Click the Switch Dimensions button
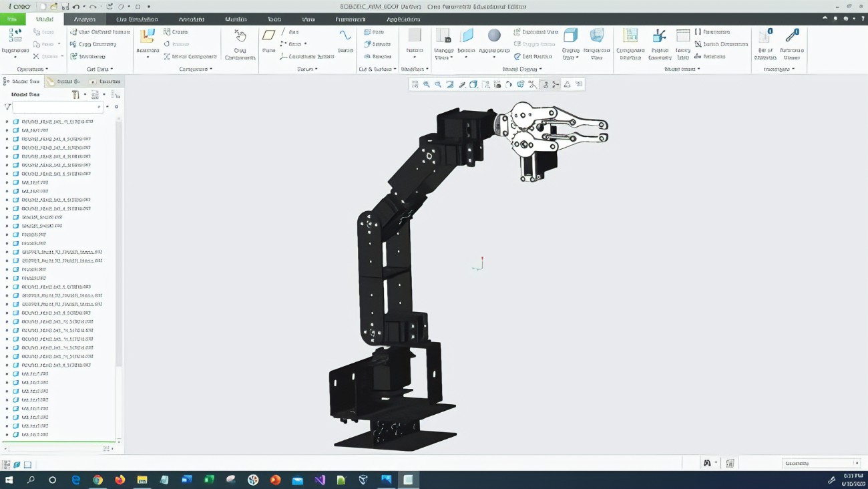Image resolution: width=868 pixels, height=489 pixels. pos(721,44)
